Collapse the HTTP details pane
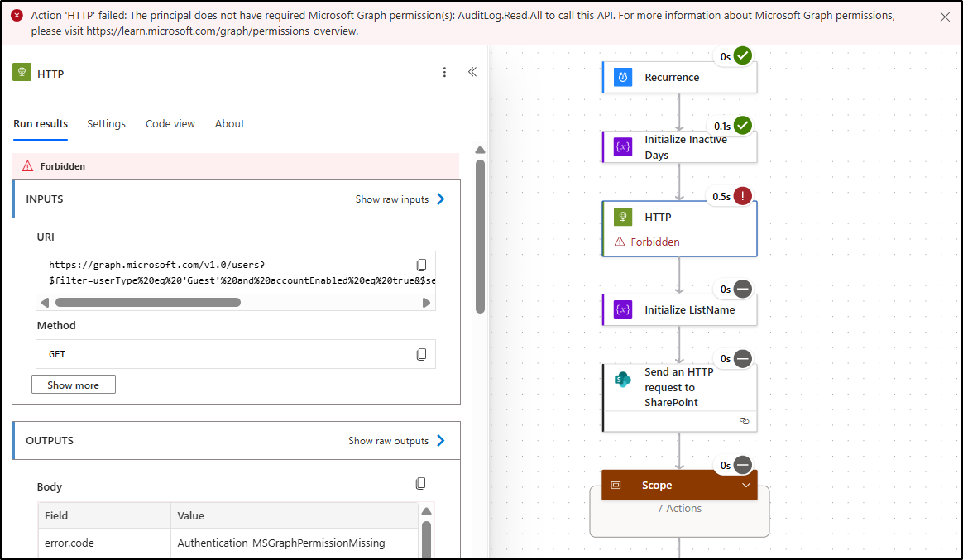Image resolution: width=963 pixels, height=560 pixels. pos(472,72)
